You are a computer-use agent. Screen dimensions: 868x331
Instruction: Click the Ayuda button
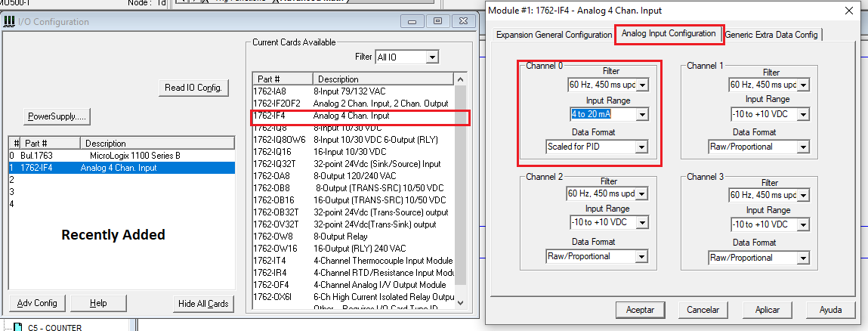pos(830,310)
